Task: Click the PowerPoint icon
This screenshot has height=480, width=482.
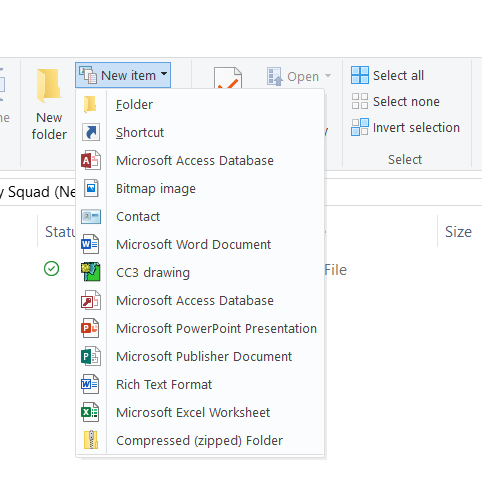Action: 90,328
